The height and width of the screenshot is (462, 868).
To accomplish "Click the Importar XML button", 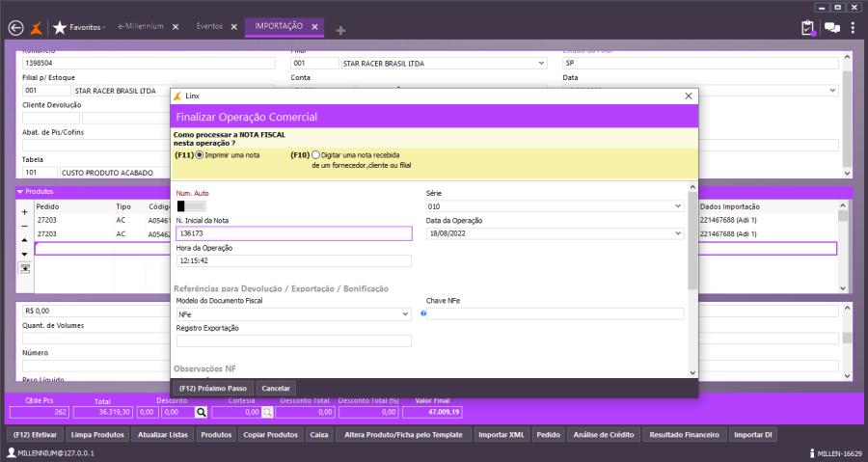I will click(x=503, y=435).
